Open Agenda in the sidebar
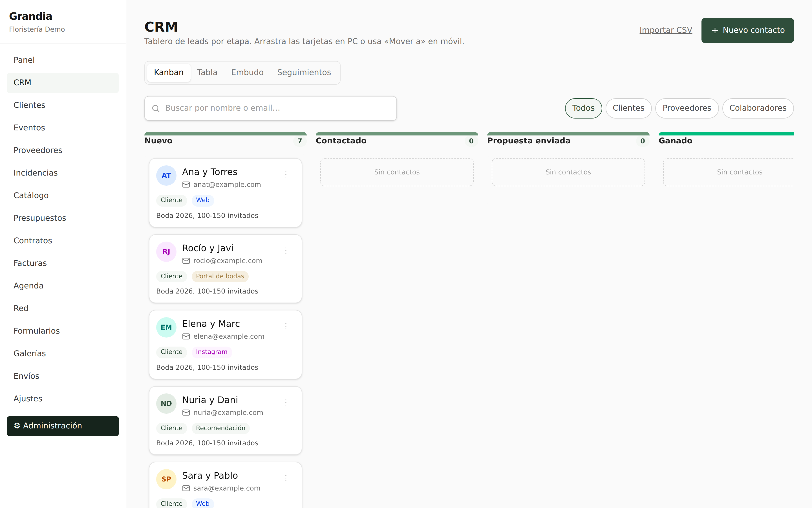The width and height of the screenshot is (812, 508). coord(63,286)
